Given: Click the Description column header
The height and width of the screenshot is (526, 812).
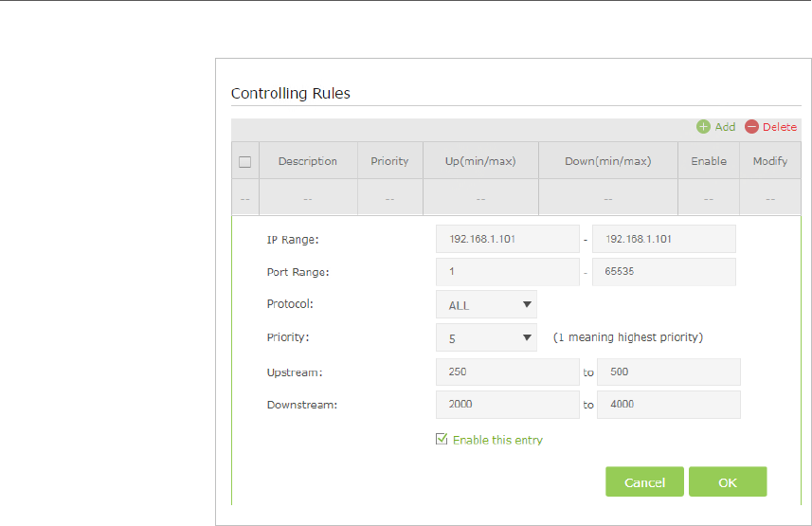Looking at the screenshot, I should 308,161.
